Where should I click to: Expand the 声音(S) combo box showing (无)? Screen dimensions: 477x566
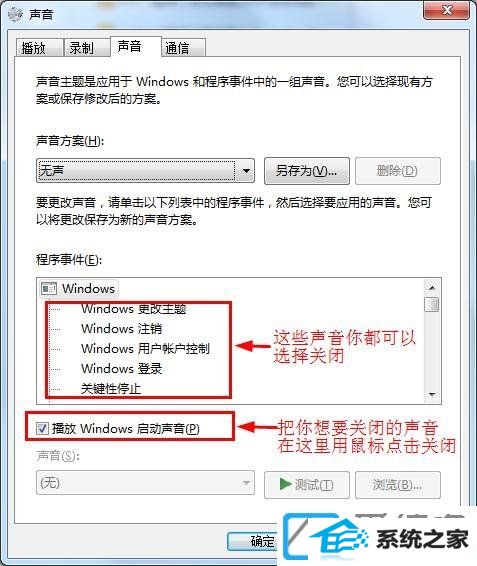coord(145,483)
